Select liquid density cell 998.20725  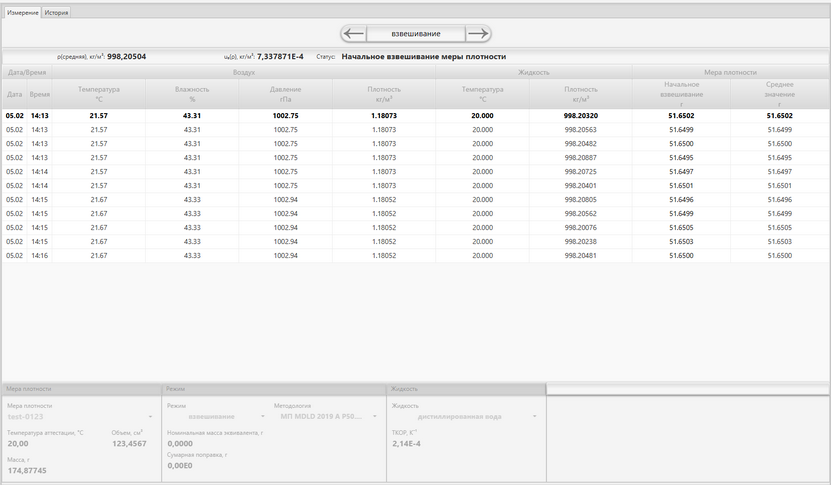(581, 172)
